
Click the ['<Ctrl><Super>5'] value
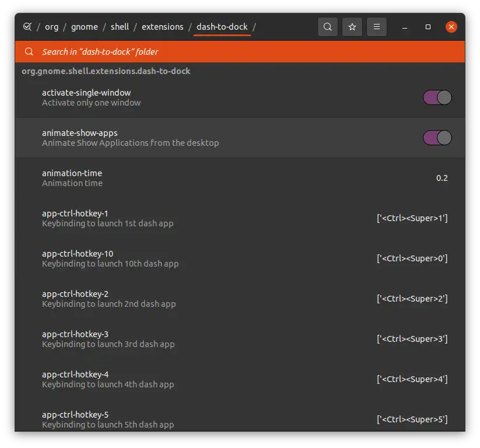[412, 419]
